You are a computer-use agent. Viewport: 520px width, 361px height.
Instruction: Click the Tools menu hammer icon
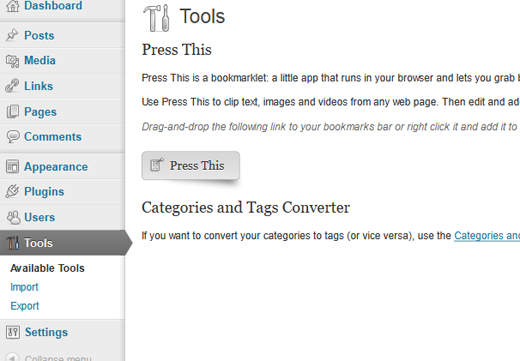coord(13,243)
